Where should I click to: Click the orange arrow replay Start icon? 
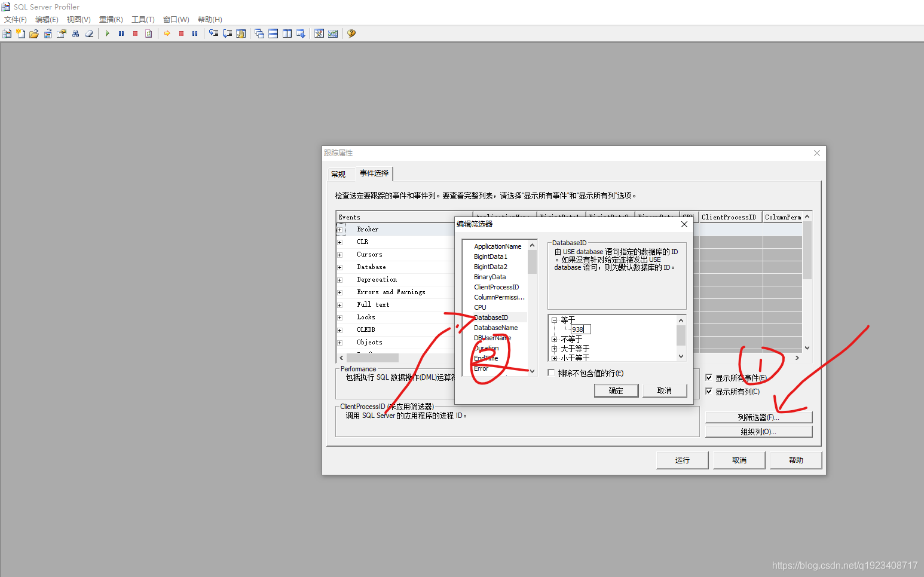pyautogui.click(x=167, y=33)
